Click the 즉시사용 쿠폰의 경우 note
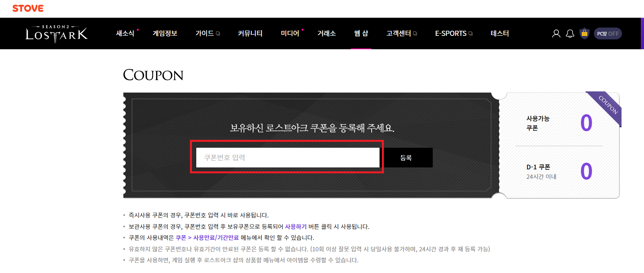The image size is (644, 273). pos(199,215)
